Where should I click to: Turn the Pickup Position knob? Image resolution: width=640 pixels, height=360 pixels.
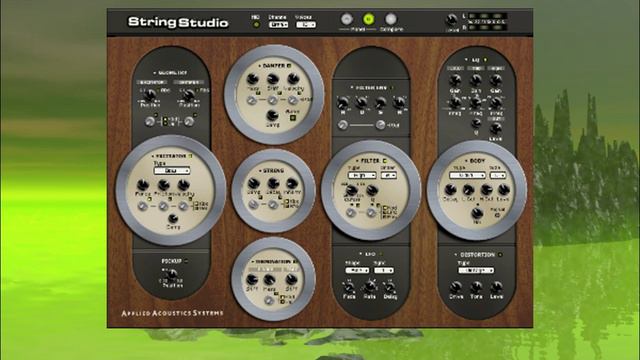click(172, 274)
